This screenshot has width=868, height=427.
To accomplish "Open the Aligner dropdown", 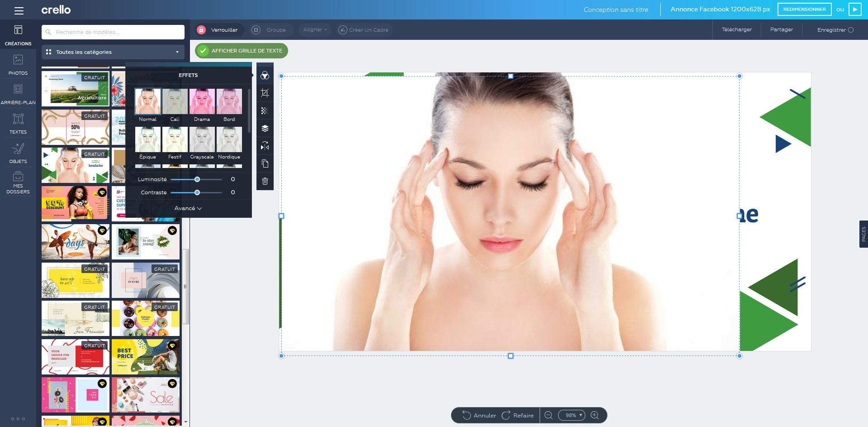I will [315, 30].
